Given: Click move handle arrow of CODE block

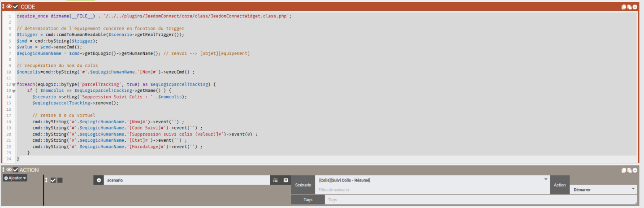Looking at the screenshot, I should pos(3,7).
